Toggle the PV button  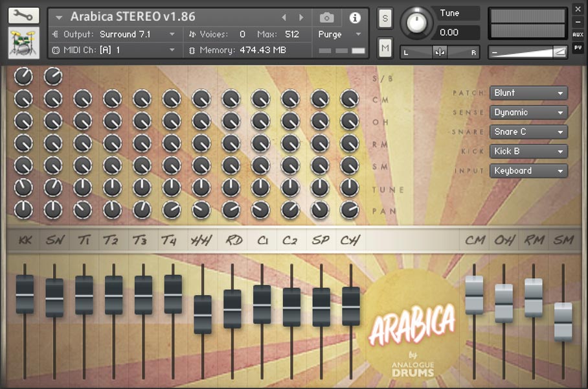[x=578, y=47]
